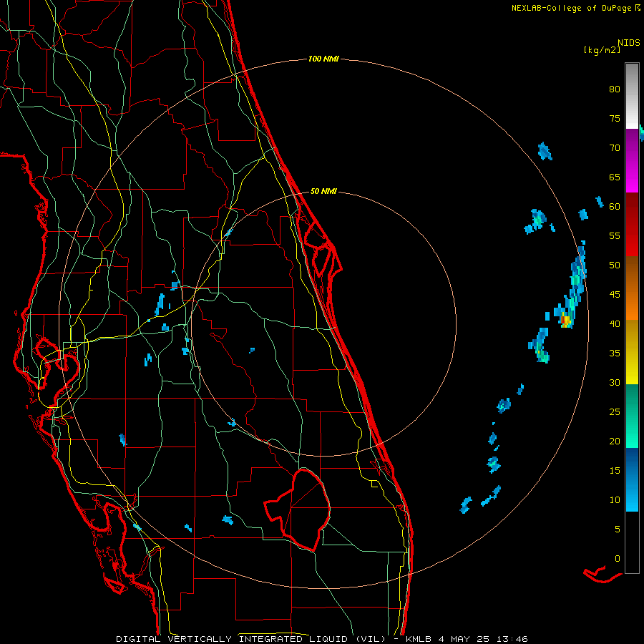
Task: Click the '0' value on the color scale
Action: tap(618, 559)
